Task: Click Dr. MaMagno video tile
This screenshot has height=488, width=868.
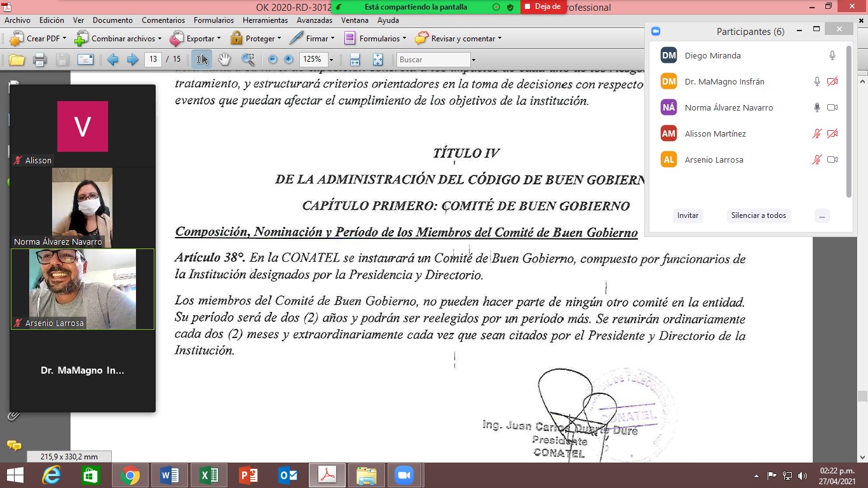Action: (83, 370)
